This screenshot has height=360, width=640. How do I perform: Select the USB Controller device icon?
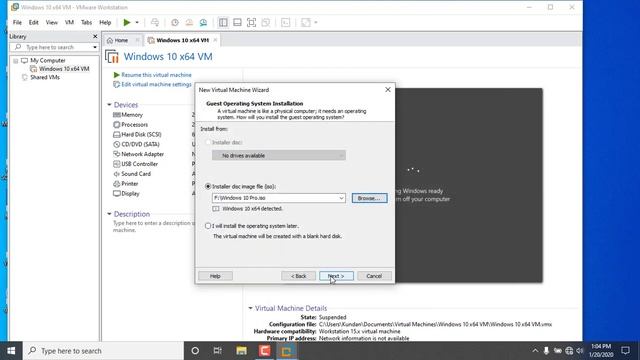click(117, 164)
